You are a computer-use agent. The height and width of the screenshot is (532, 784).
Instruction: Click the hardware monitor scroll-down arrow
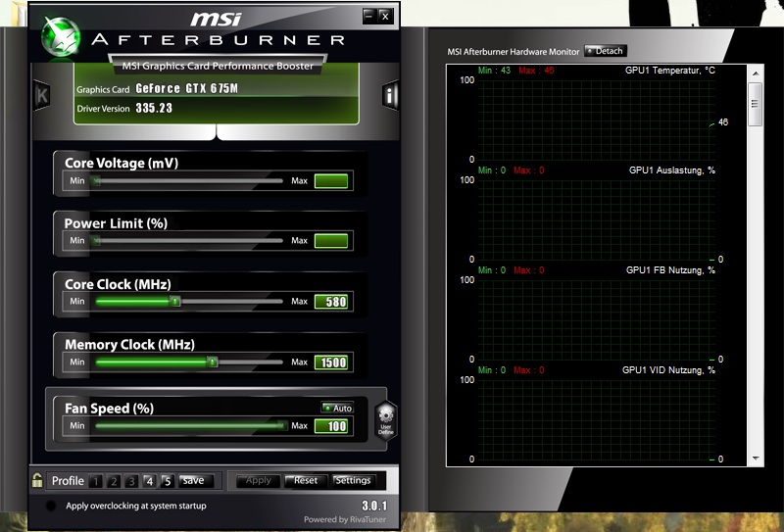[x=756, y=458]
